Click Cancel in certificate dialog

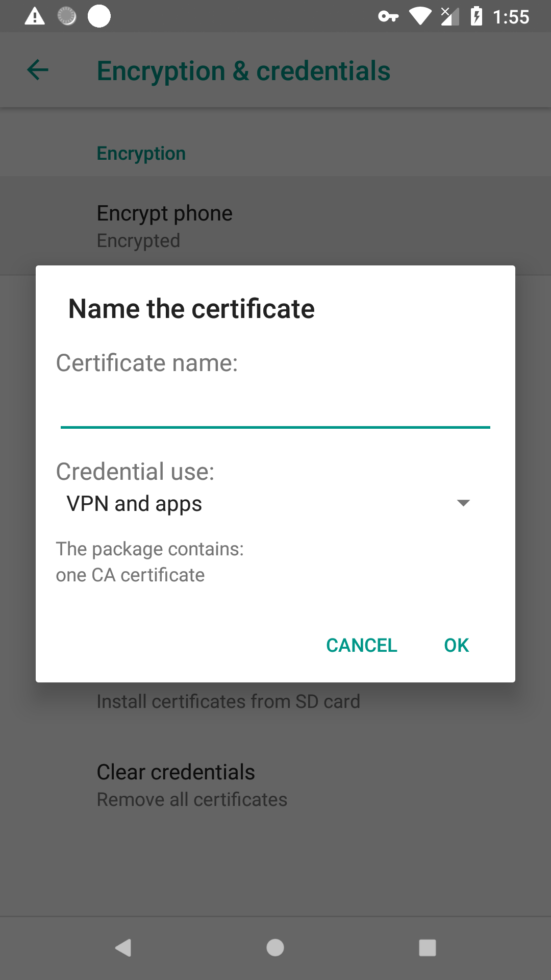pyautogui.click(x=362, y=645)
